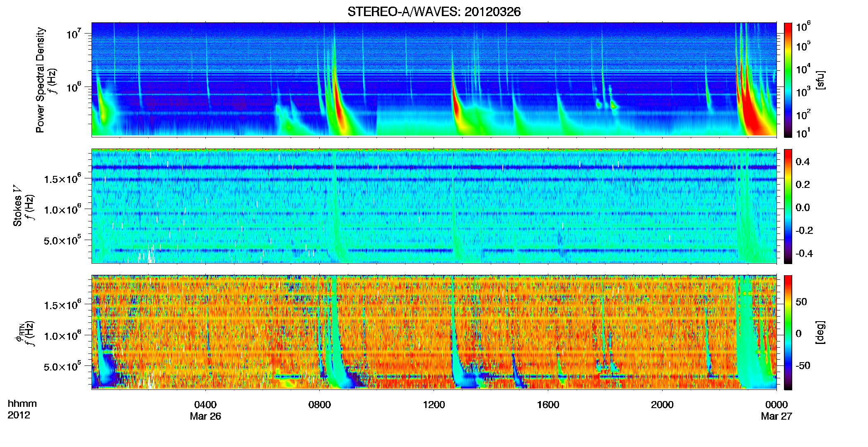Click the 5.0×10^5 tick in Stokes V panel
This screenshot has height=447, width=868.
pos(63,240)
